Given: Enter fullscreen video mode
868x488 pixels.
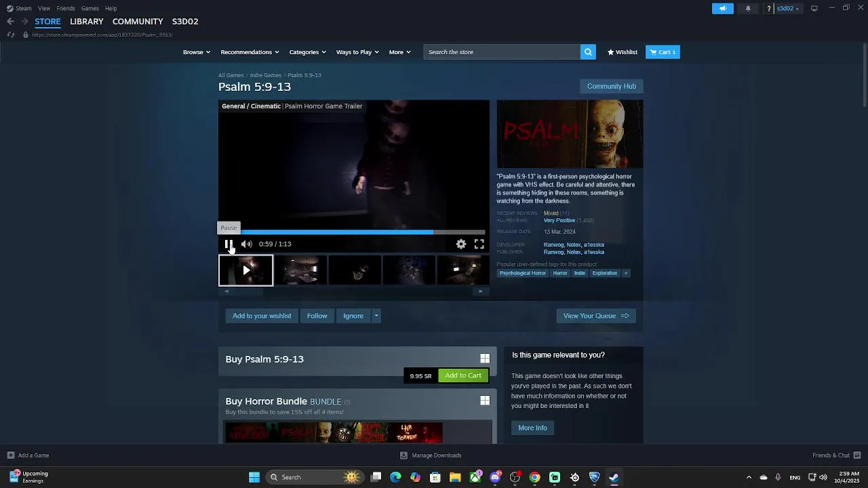Looking at the screenshot, I should [479, 244].
